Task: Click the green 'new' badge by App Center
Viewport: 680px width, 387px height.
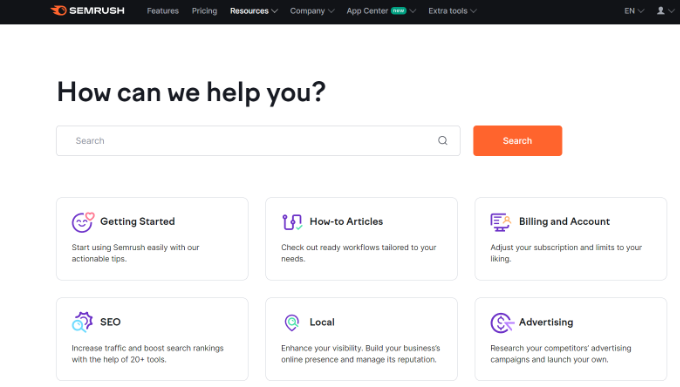Action: [x=399, y=11]
